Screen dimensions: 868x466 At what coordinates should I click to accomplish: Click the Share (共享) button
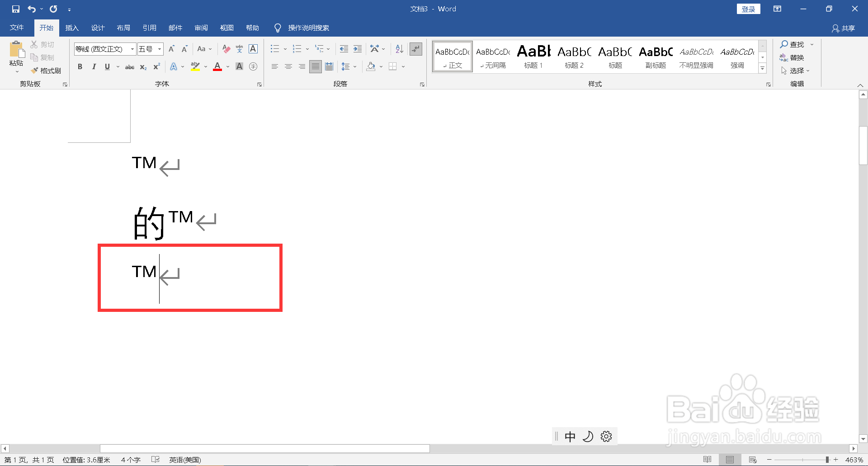pos(844,28)
